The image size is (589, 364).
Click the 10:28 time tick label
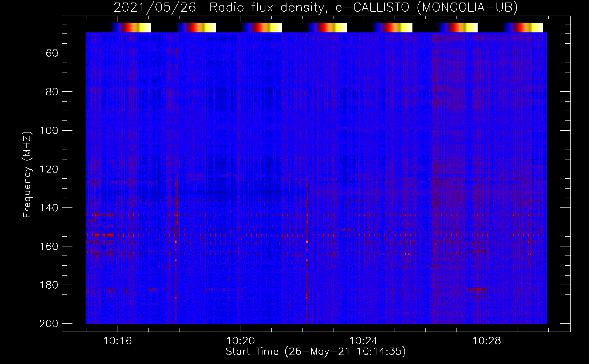tap(487, 341)
